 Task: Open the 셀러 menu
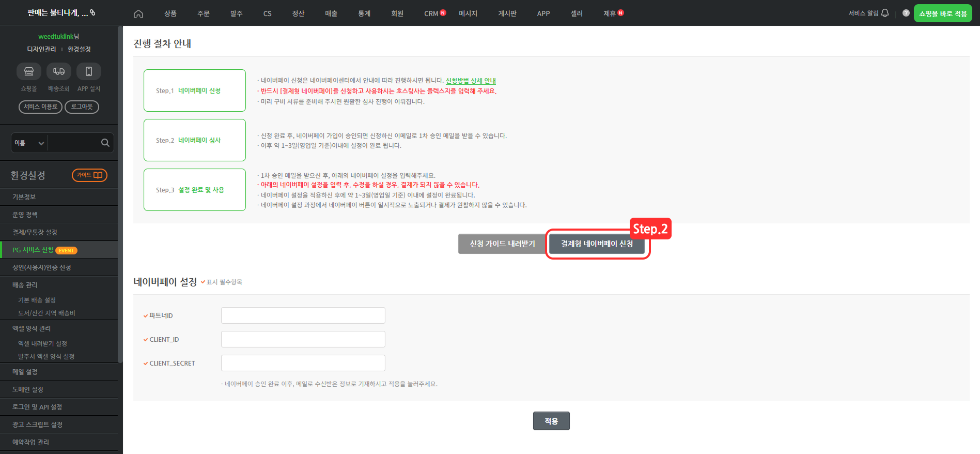tap(577, 13)
